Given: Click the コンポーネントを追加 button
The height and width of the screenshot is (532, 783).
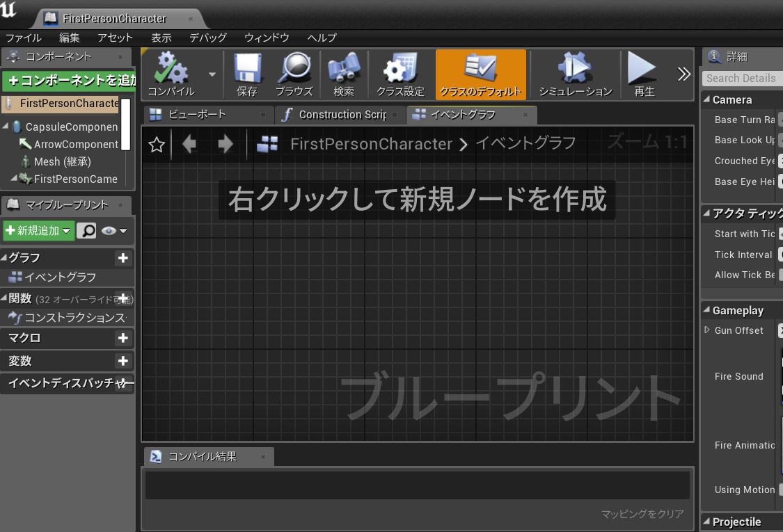Looking at the screenshot, I should pos(68,81).
